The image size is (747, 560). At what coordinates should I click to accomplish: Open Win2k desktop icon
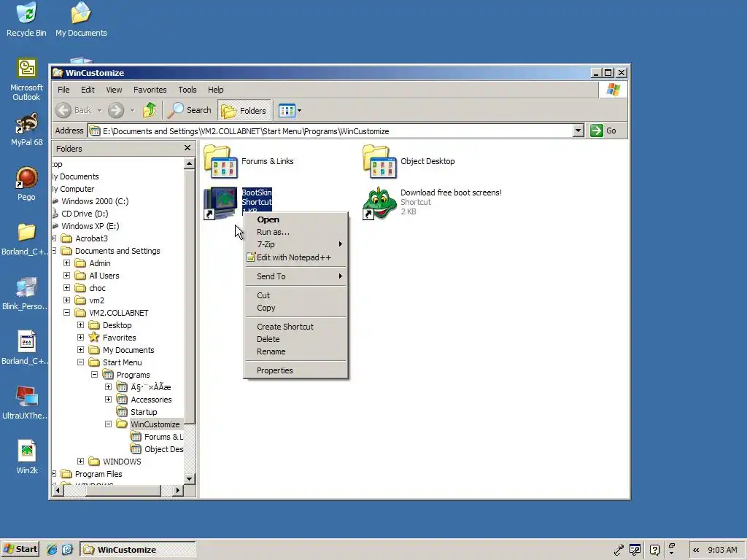point(27,457)
